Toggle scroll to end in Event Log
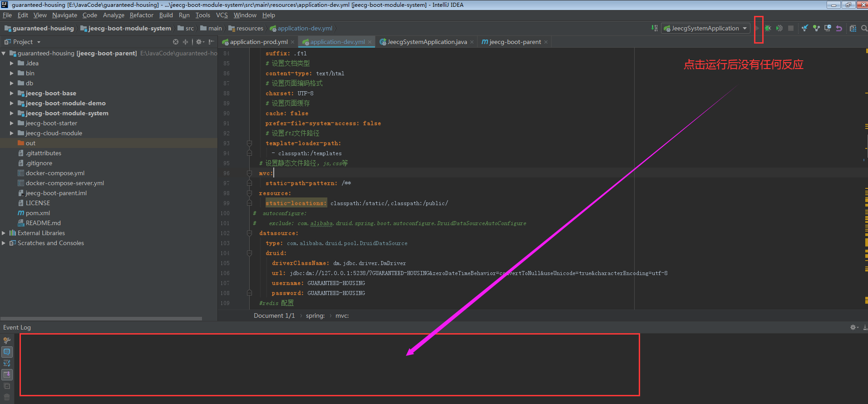The height and width of the screenshot is (404, 868). tap(7, 374)
